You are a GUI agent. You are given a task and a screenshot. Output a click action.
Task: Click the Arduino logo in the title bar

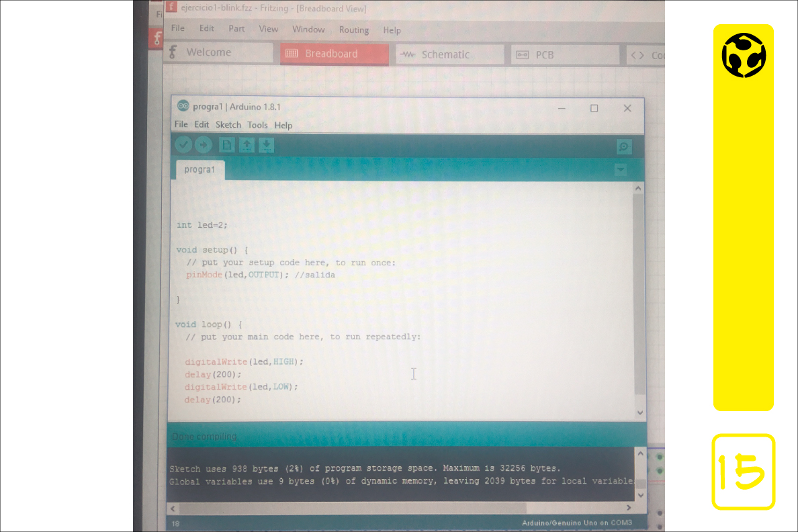pyautogui.click(x=183, y=106)
